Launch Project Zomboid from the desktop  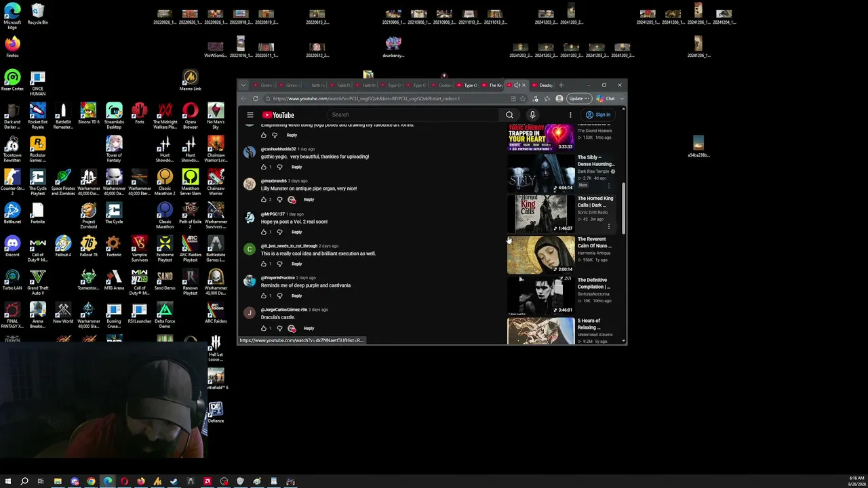tap(88, 214)
